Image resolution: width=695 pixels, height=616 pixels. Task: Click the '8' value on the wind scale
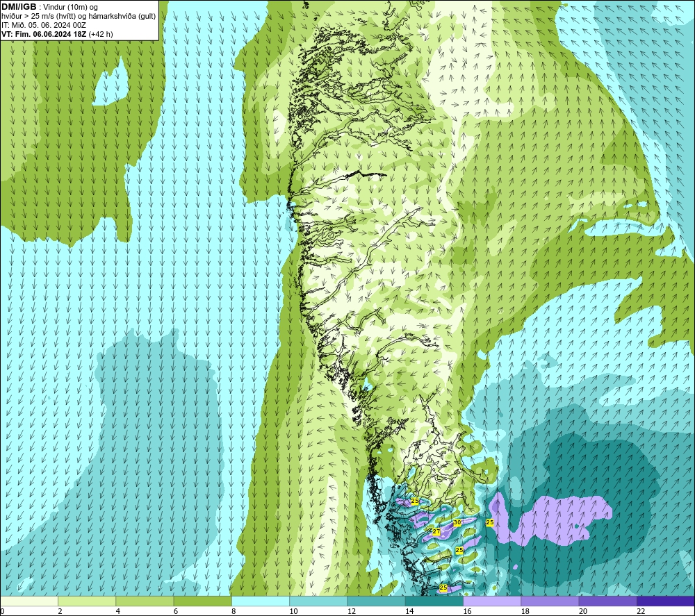point(234,611)
